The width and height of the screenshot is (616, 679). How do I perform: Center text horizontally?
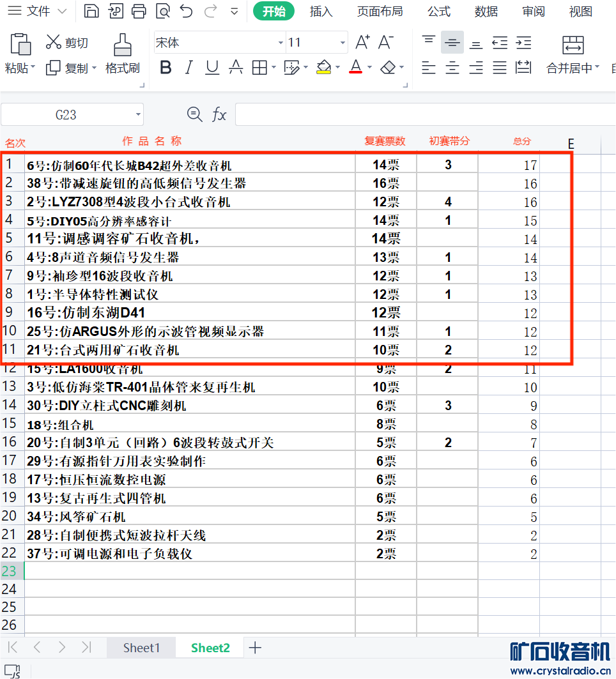coord(452,68)
